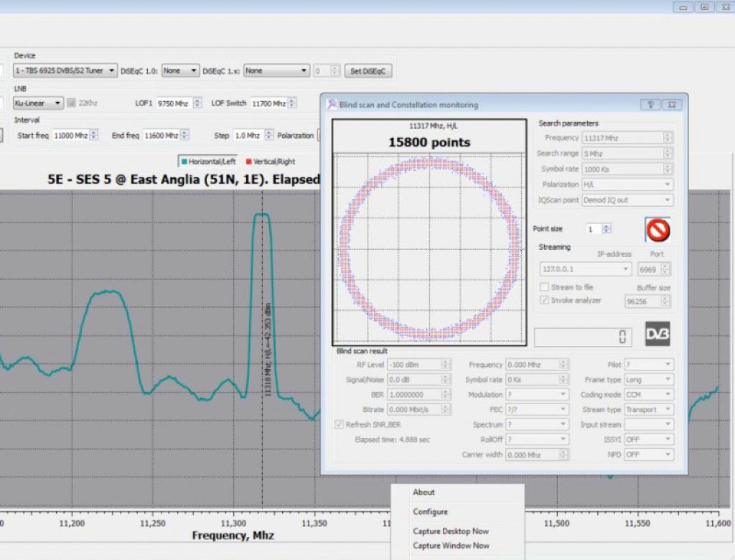Click About in the context menu
This screenshot has width=735, height=560.
click(x=423, y=493)
